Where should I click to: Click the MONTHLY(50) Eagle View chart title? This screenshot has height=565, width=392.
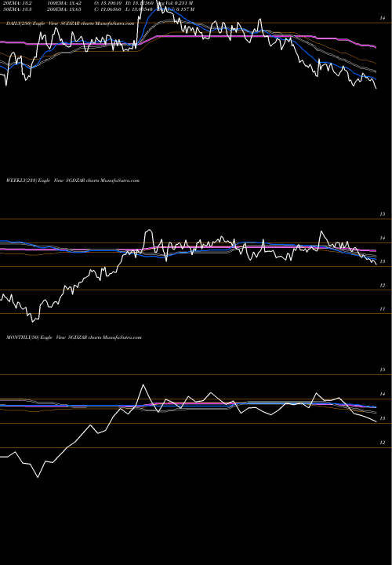click(x=74, y=337)
